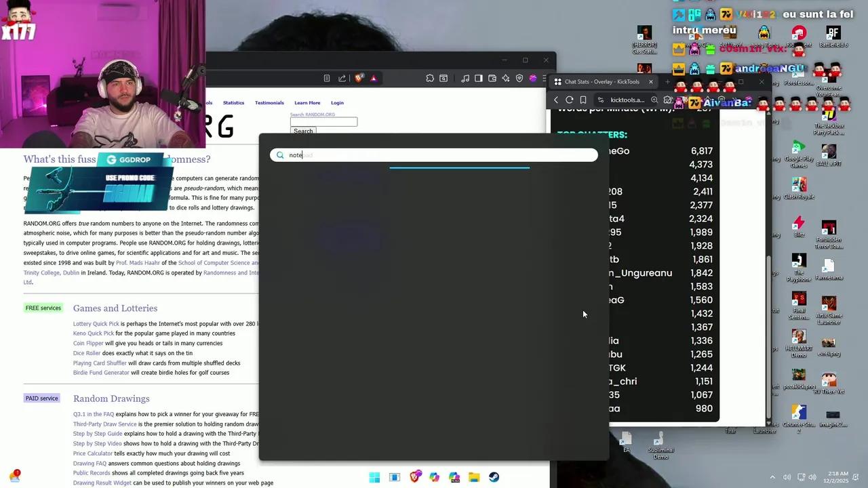Click the Brave Wallet icon in toolbar
This screenshot has height=488, width=868.
pyautogui.click(x=492, y=79)
